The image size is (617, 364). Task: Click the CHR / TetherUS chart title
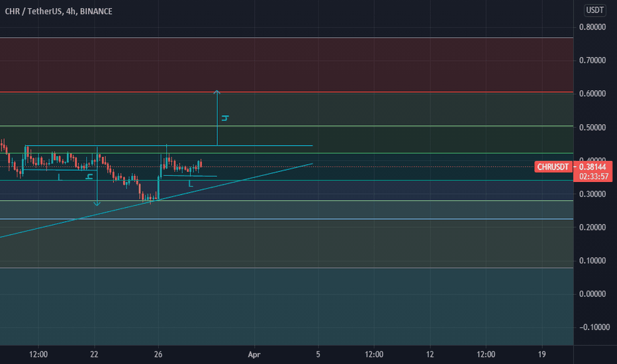pos(58,11)
